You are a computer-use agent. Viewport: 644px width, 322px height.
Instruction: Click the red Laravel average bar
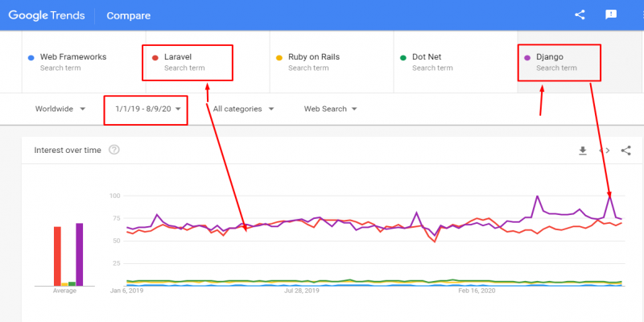57,256
